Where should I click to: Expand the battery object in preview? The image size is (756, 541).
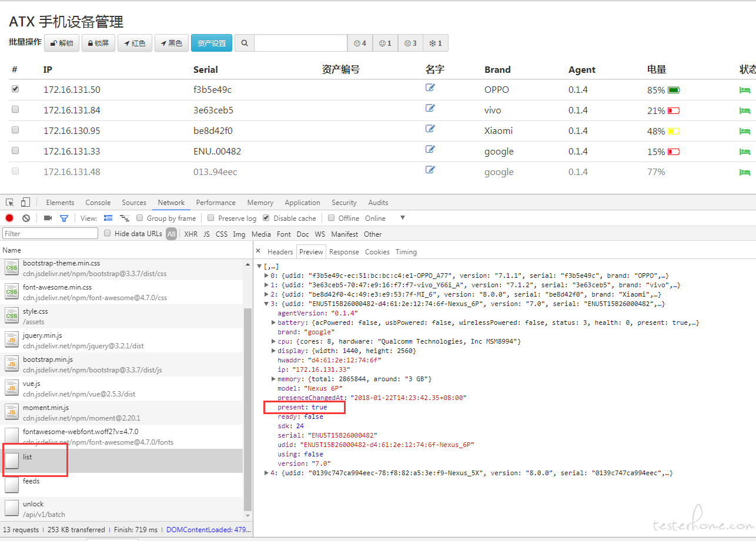coord(273,322)
